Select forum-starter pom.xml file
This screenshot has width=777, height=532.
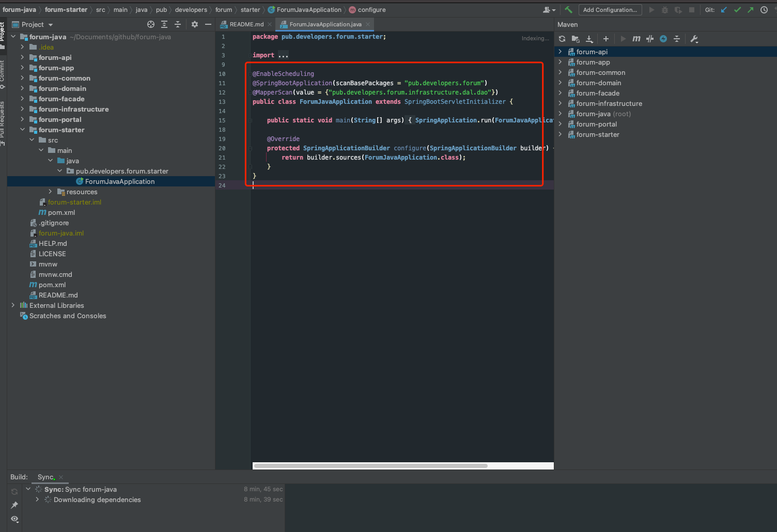click(61, 212)
